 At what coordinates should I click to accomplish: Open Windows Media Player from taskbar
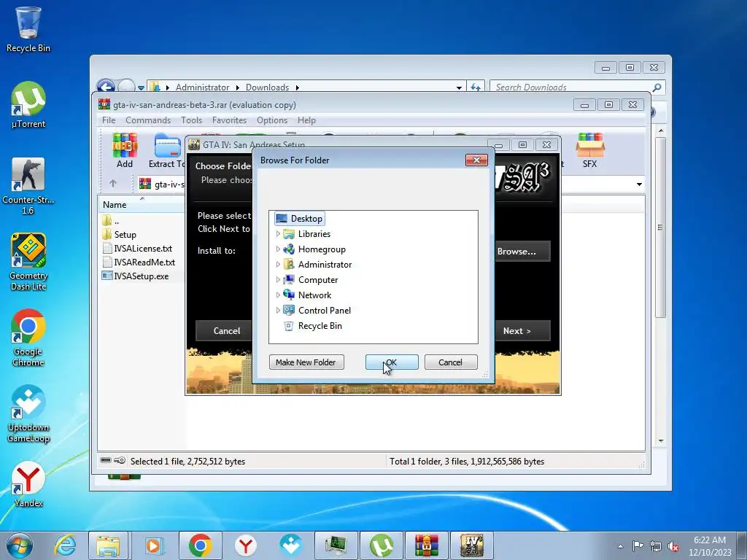154,545
